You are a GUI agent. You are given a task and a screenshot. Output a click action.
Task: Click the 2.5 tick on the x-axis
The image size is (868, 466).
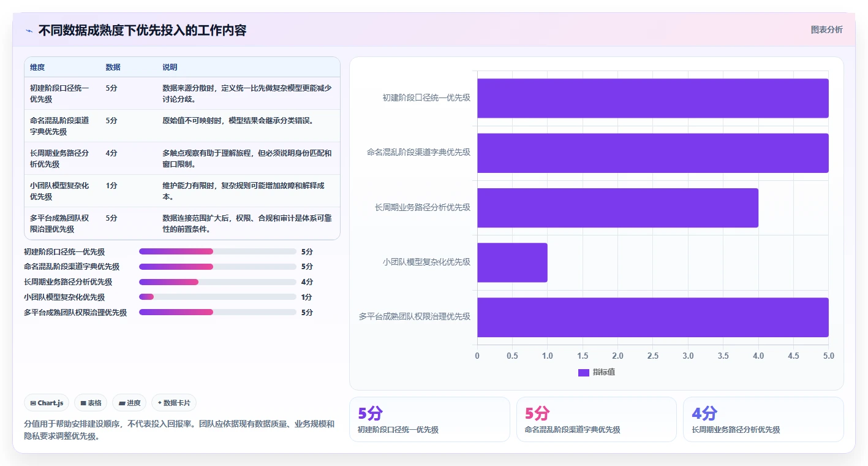[x=653, y=356]
